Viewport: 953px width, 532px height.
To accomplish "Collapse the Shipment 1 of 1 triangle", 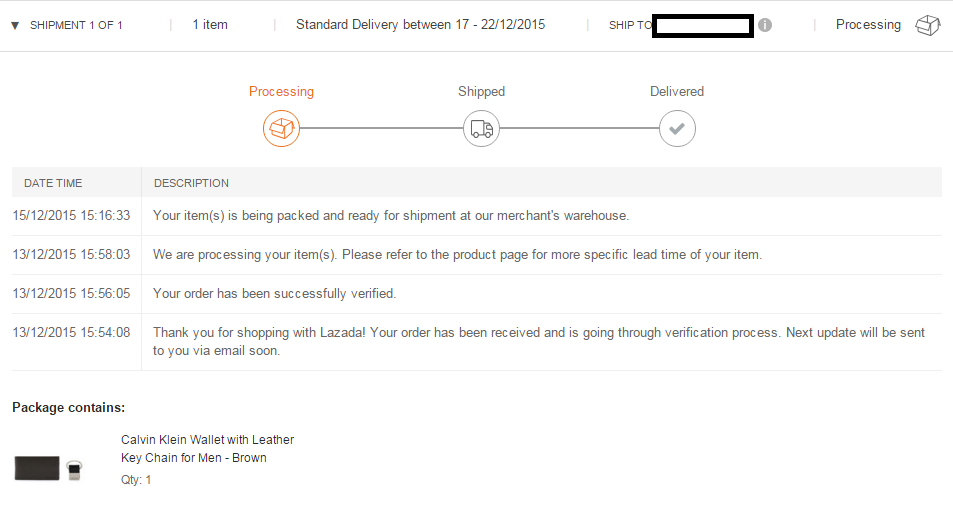I will pyautogui.click(x=15, y=25).
